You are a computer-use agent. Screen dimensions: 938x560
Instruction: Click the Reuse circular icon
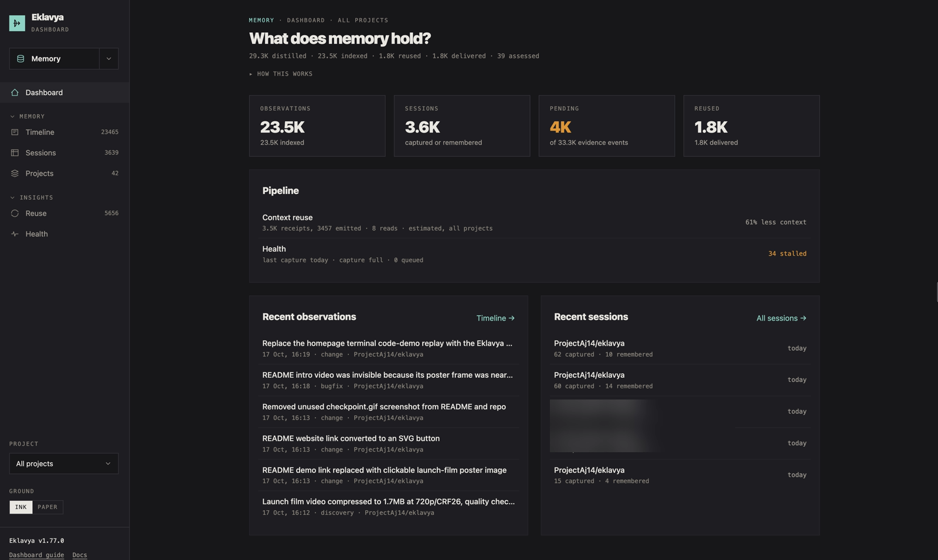tap(15, 213)
